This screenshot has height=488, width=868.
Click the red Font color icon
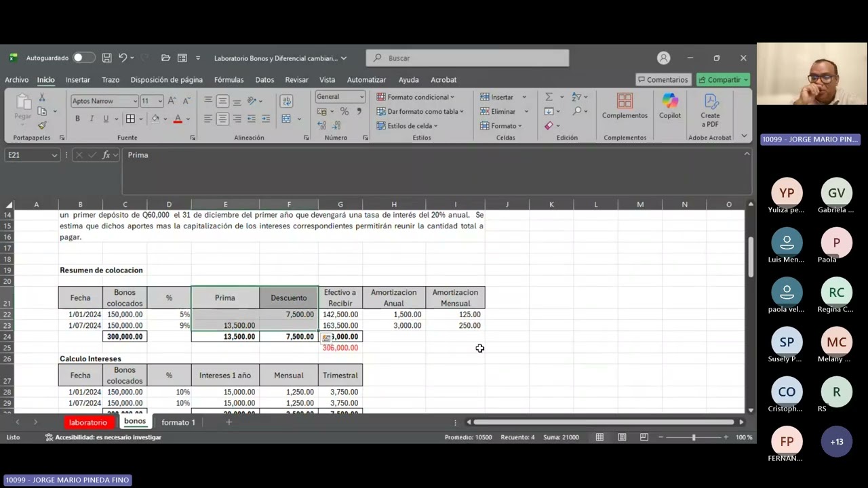178,119
